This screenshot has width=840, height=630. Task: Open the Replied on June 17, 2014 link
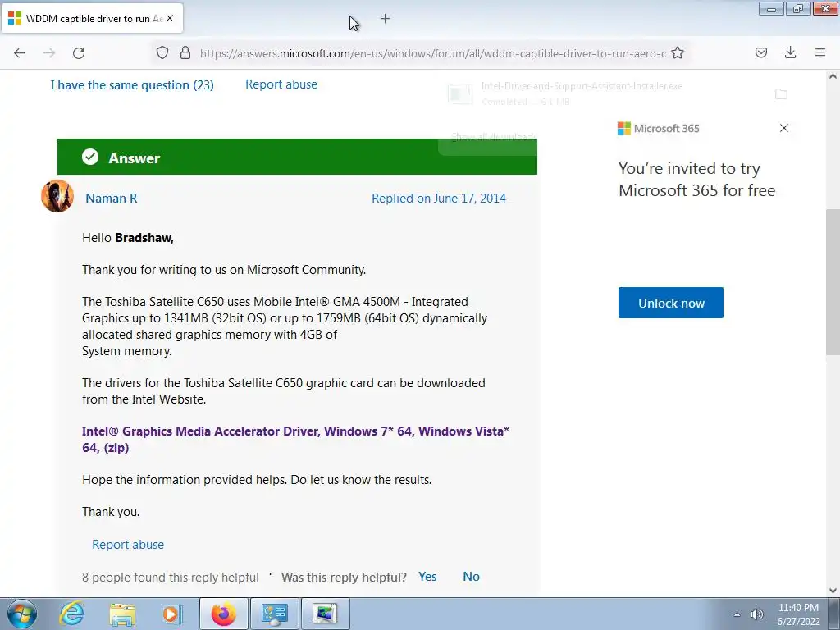tap(439, 199)
